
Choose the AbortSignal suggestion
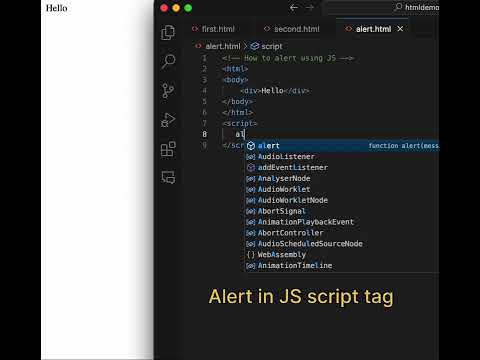(342, 211)
